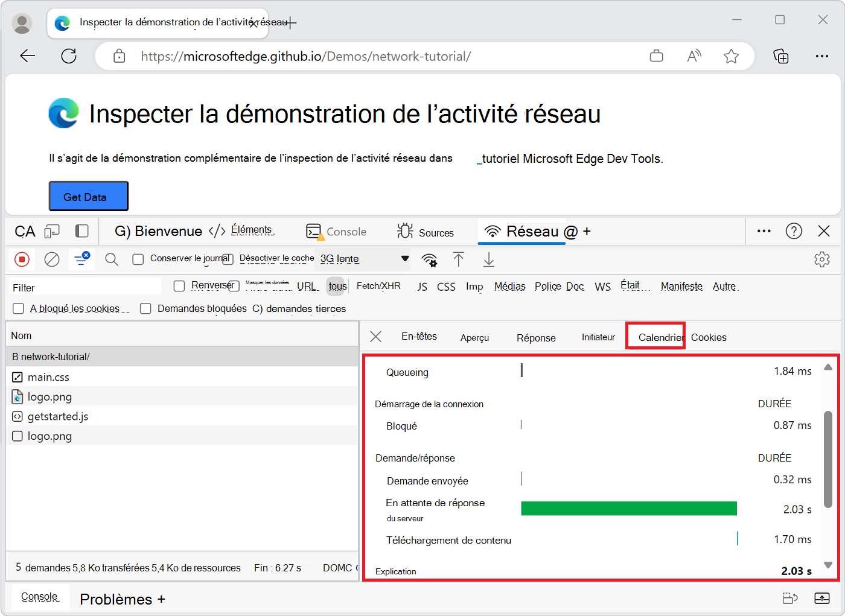Click the timing pane scrollbar thumb
This screenshot has width=845, height=616.
(x=828, y=459)
